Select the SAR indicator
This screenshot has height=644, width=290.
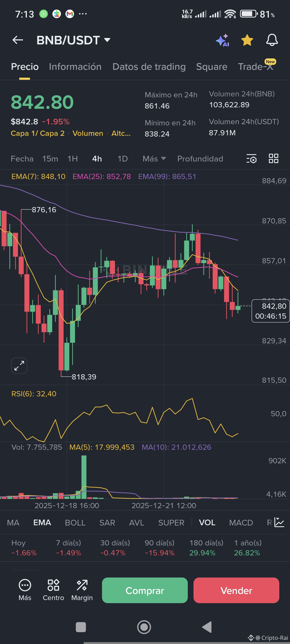pos(107,523)
